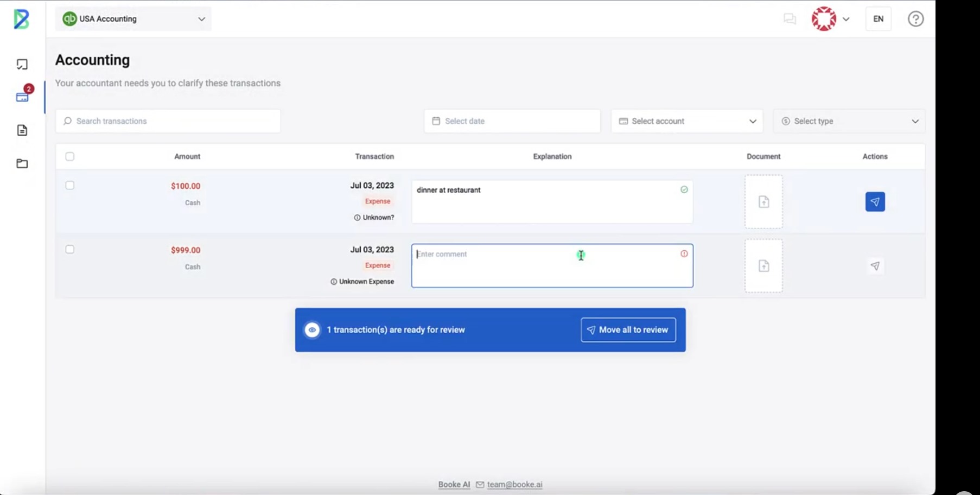Screen dimensions: 980x495
Task: Click green check icon in dinner explanation
Action: [x=684, y=189]
